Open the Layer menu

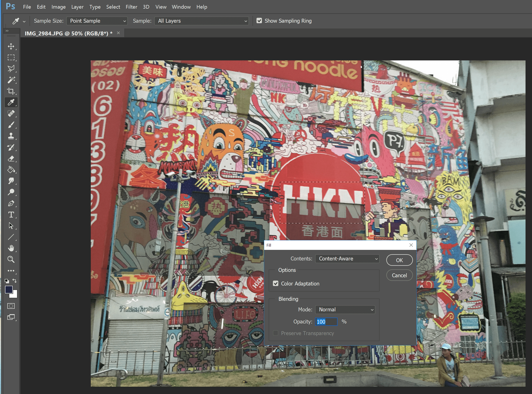point(77,7)
